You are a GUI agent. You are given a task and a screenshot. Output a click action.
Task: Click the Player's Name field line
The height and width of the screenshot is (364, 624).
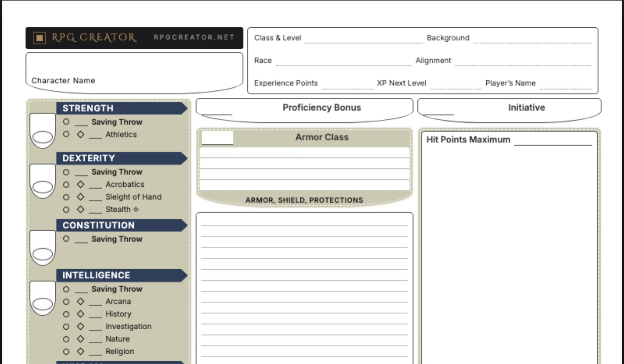(565, 85)
